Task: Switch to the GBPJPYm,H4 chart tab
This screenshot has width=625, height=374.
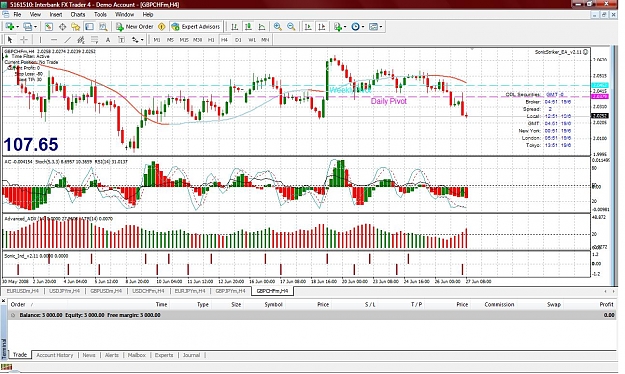Action: point(230,291)
